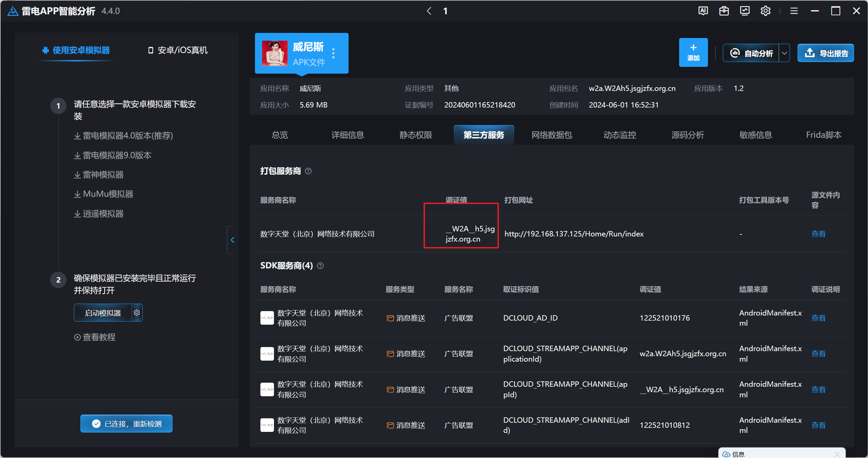Click the 威尼斯 app thumbnail image

coord(274,54)
